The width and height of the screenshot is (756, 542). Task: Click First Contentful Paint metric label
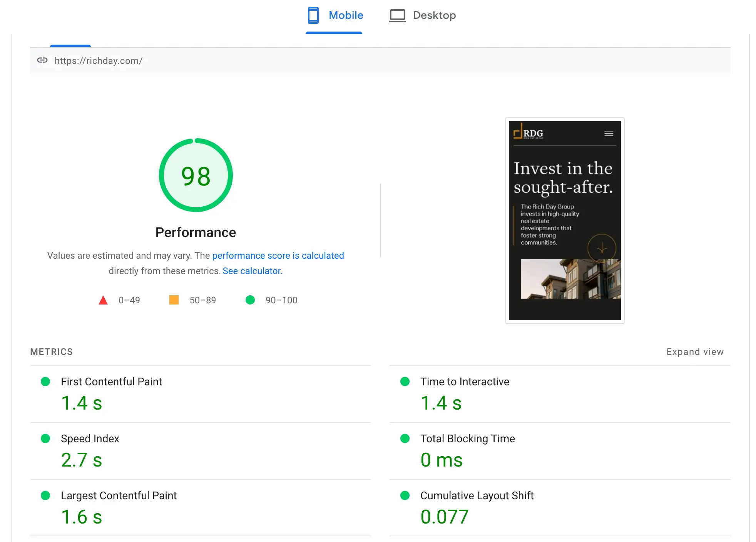click(111, 381)
